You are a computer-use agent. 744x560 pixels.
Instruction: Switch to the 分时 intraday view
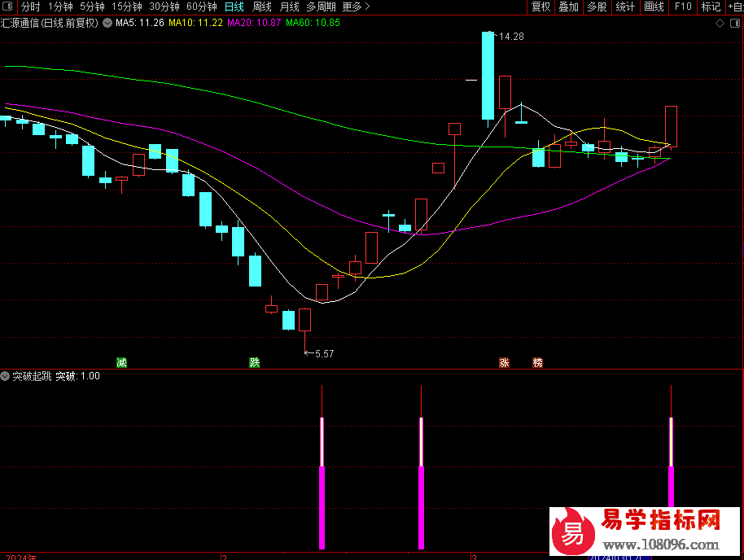[x=31, y=7]
